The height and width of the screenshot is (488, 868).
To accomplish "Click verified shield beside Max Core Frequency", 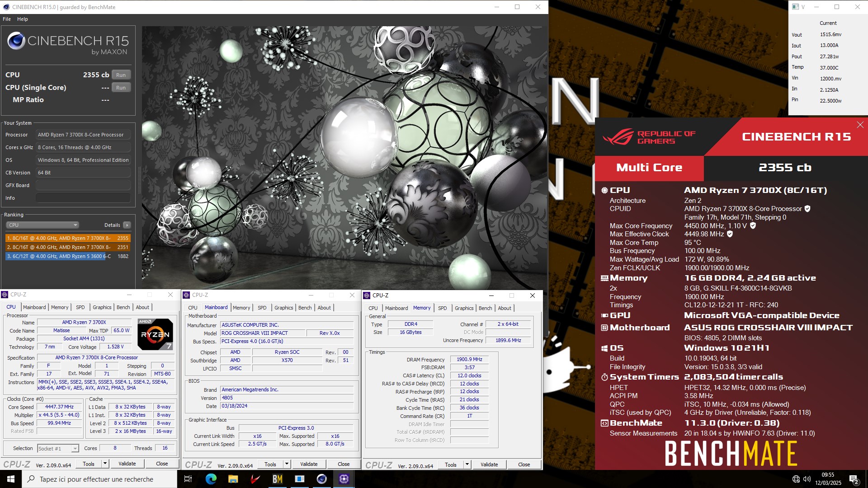I will (753, 225).
